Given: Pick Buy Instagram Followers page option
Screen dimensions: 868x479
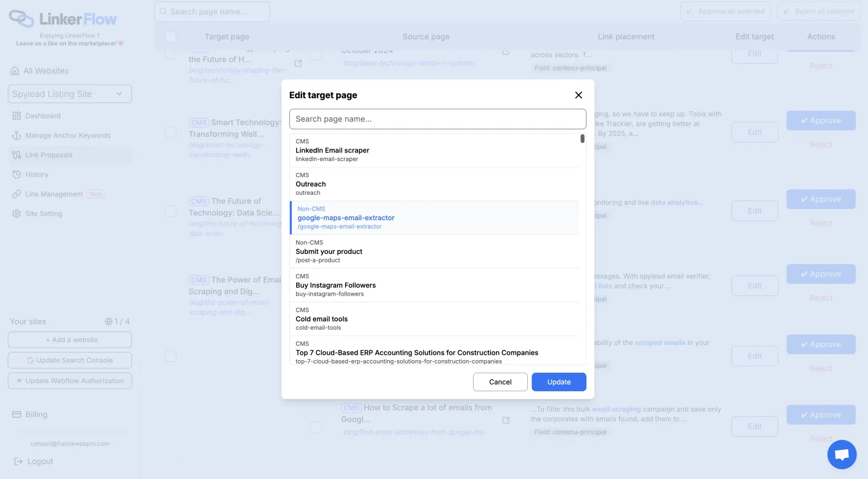Looking at the screenshot, I should [435, 285].
